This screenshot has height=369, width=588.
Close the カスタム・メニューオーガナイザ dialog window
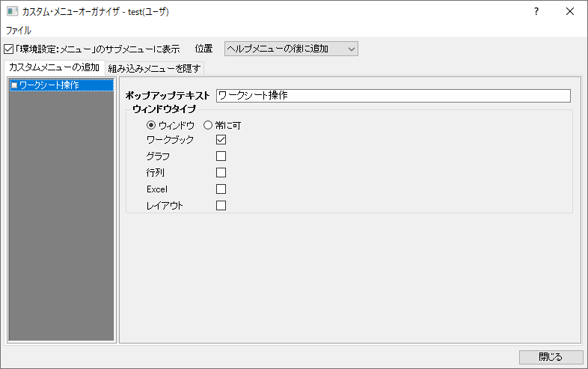(x=570, y=12)
